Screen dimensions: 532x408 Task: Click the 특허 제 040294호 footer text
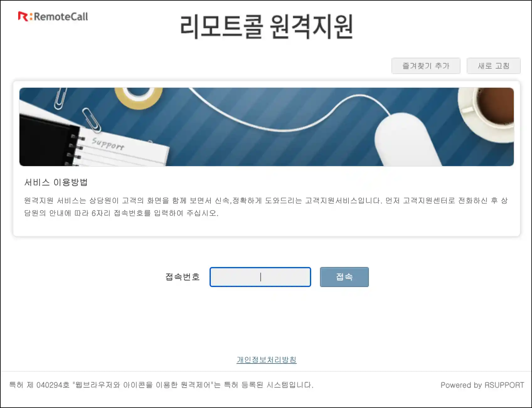coord(161,385)
